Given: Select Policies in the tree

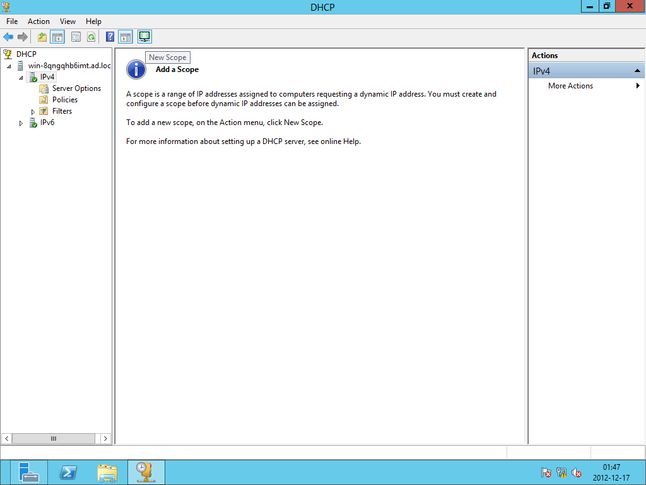Looking at the screenshot, I should click(x=65, y=100).
